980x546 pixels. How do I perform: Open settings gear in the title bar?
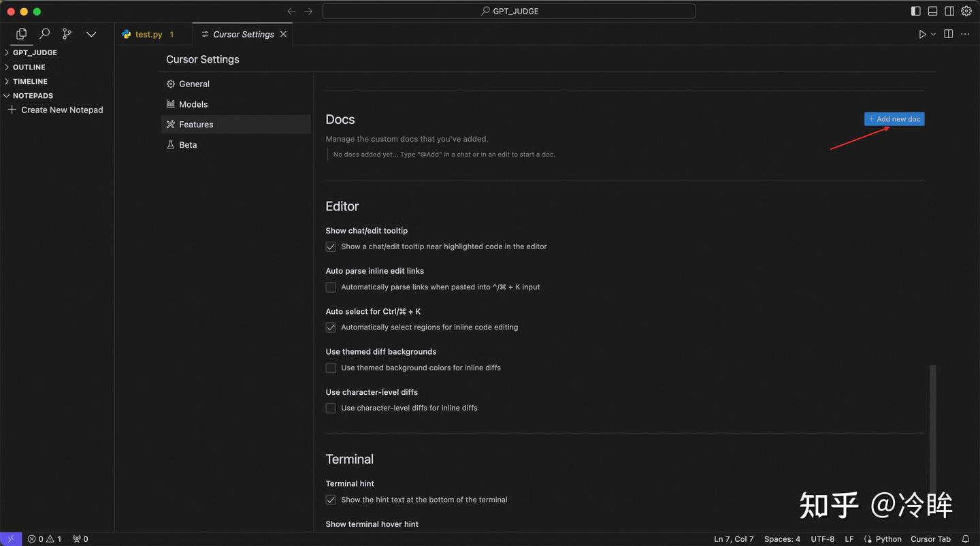coord(966,11)
